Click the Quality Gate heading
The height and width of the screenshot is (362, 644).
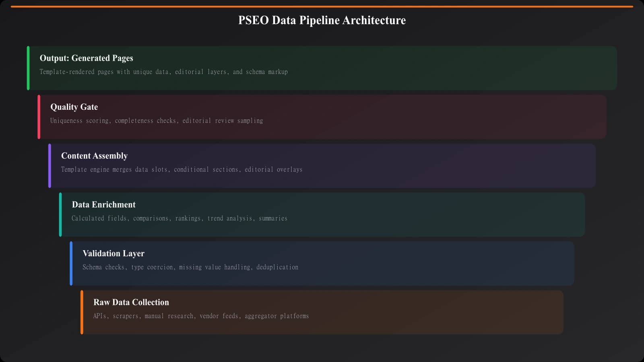[x=74, y=107]
